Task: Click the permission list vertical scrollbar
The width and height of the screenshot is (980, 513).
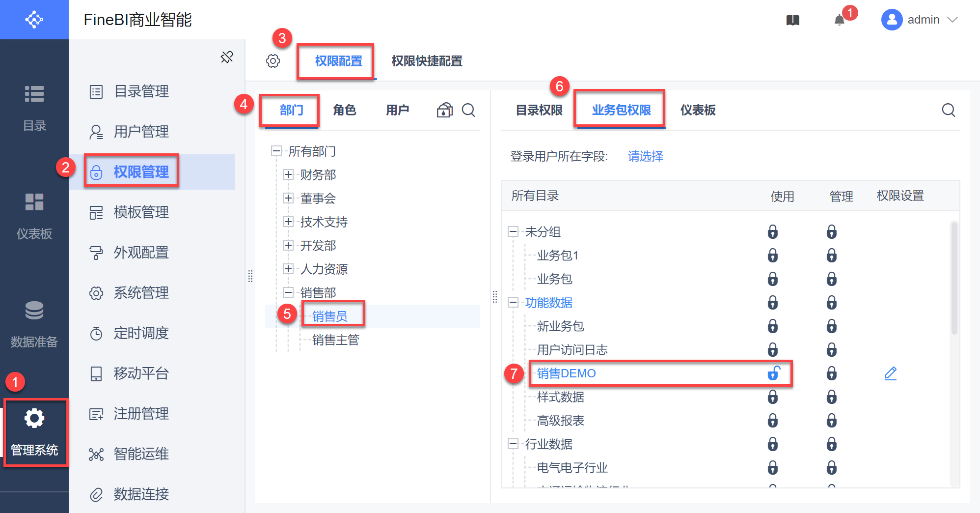Action: click(x=954, y=278)
